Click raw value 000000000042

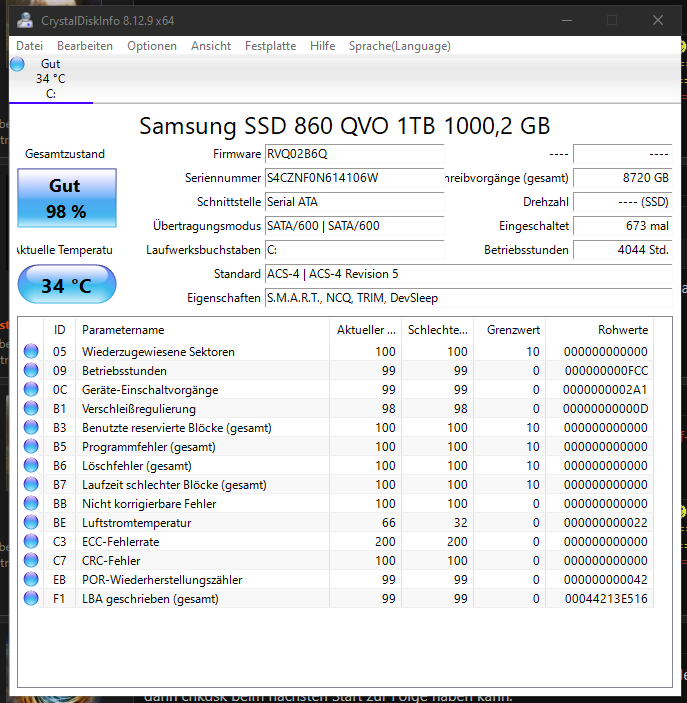click(x=606, y=580)
